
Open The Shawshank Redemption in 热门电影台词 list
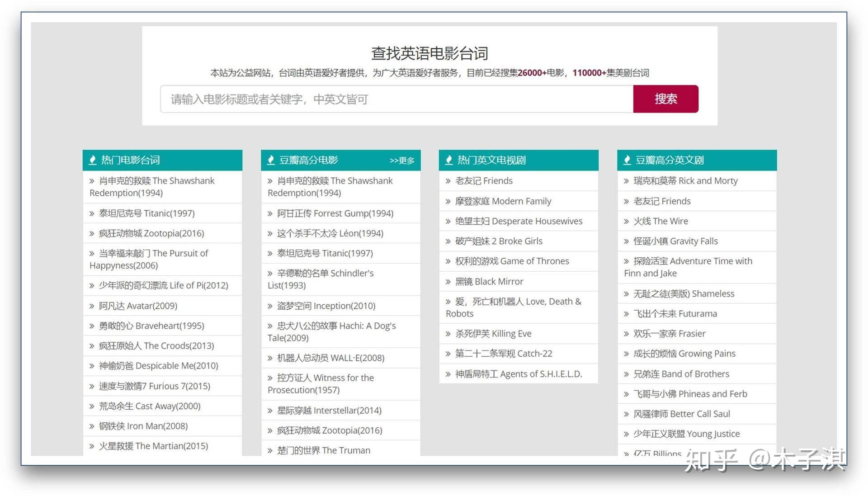pos(152,187)
